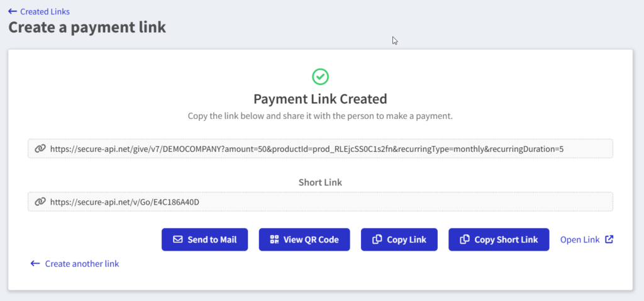
Task: Open the View QR Code button label
Action: point(311,239)
